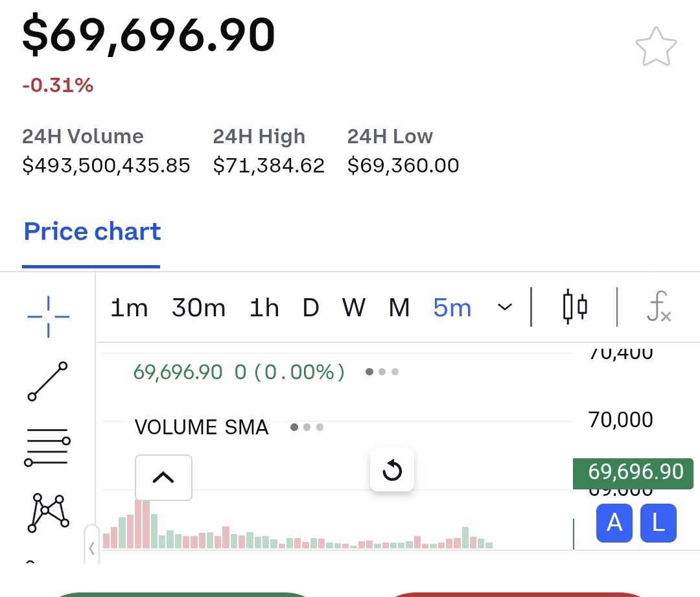This screenshot has height=597, width=700.
Task: Select the monthly M interval
Action: pos(399,308)
